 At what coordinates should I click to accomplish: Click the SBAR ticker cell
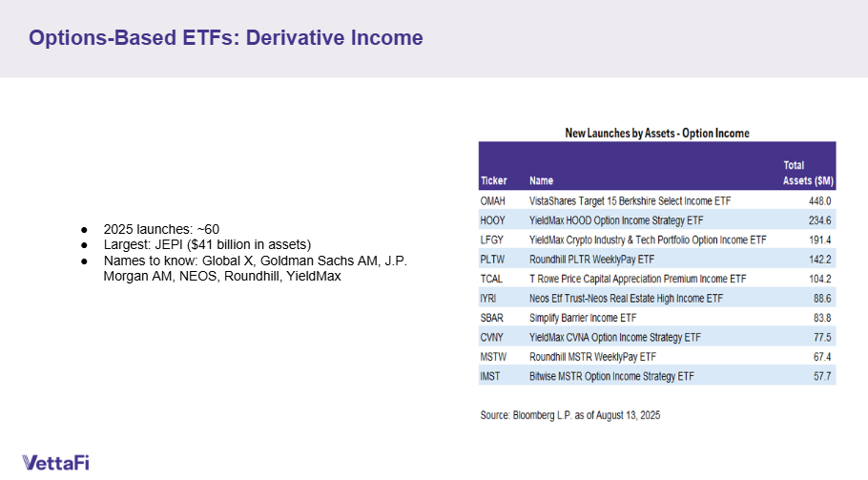click(x=492, y=318)
